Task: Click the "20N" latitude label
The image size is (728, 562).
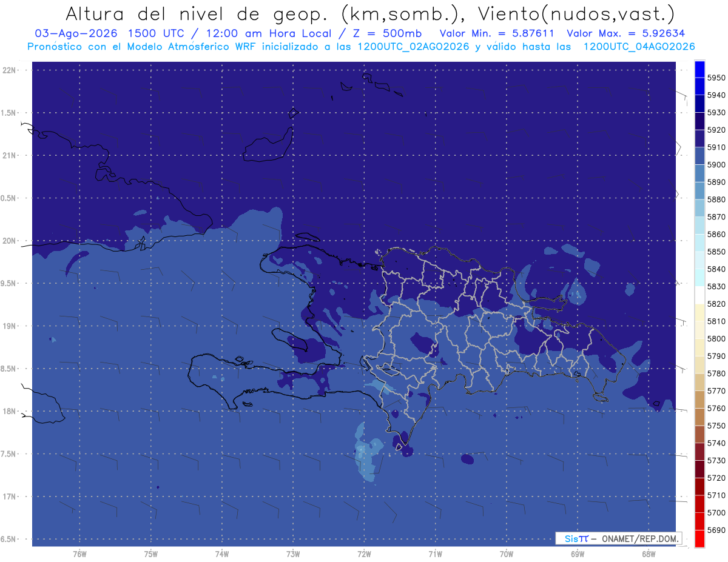Action: [10, 241]
